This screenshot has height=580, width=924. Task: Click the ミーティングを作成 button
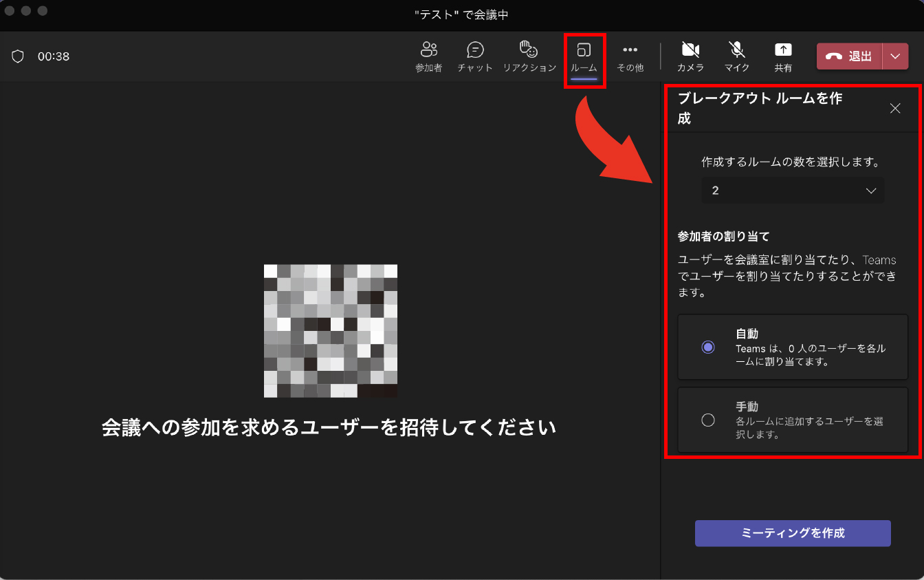coord(793,533)
